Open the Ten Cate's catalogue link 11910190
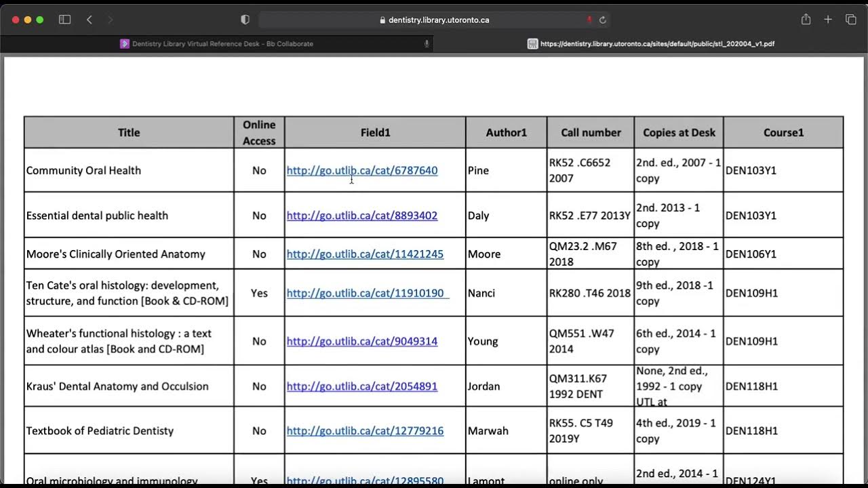Viewport: 868px width, 488px height. (368, 293)
